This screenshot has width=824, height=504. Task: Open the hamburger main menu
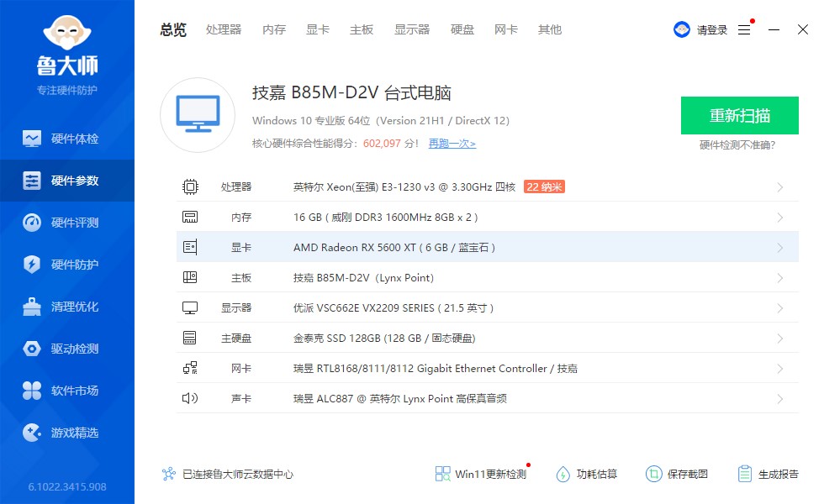(x=744, y=29)
